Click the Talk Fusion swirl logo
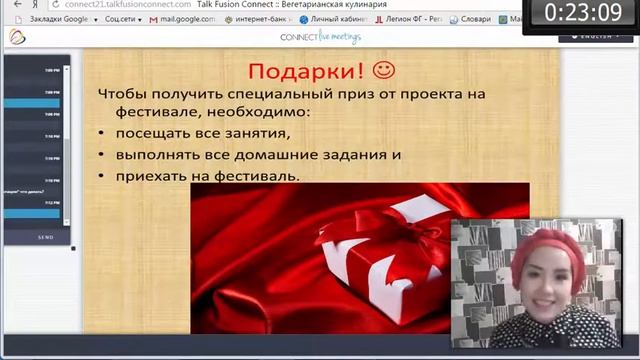The height and width of the screenshot is (360, 640). 17,37
